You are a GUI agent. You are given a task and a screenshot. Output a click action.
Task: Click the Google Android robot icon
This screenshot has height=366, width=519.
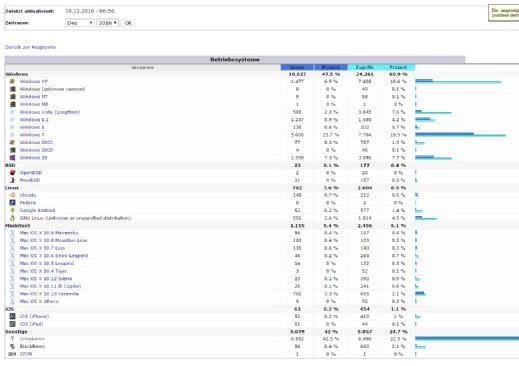pyautogui.click(x=12, y=210)
